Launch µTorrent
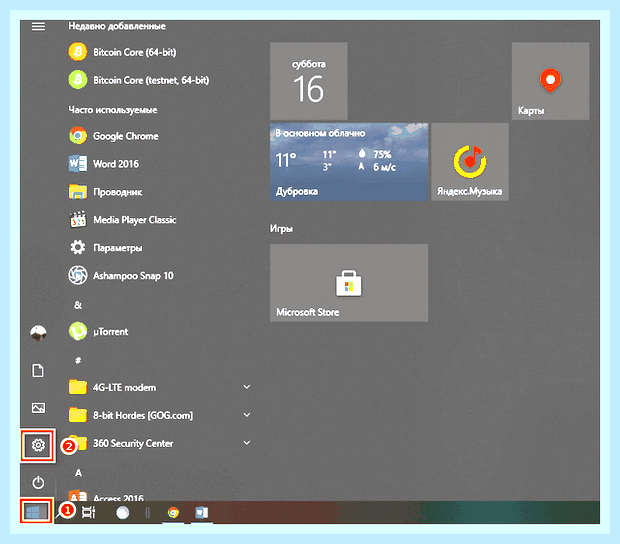This screenshot has width=620, height=544. tap(98, 331)
